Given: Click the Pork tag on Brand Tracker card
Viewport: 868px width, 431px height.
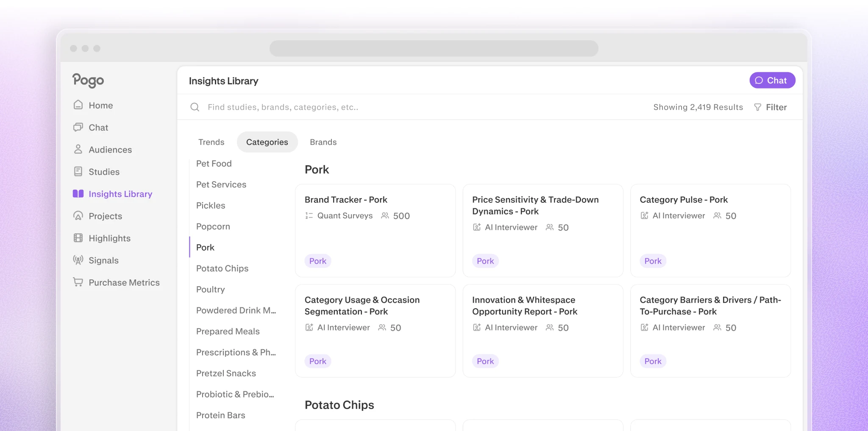Looking at the screenshot, I should point(317,261).
